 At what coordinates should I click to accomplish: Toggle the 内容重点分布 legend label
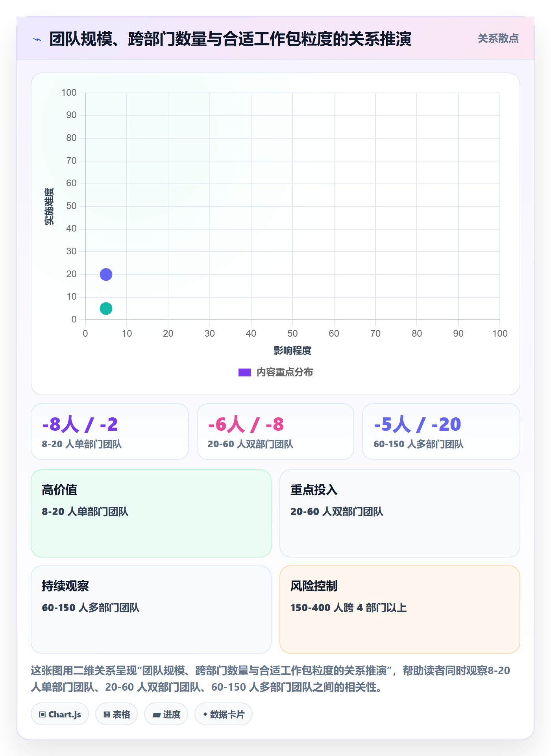(x=285, y=372)
